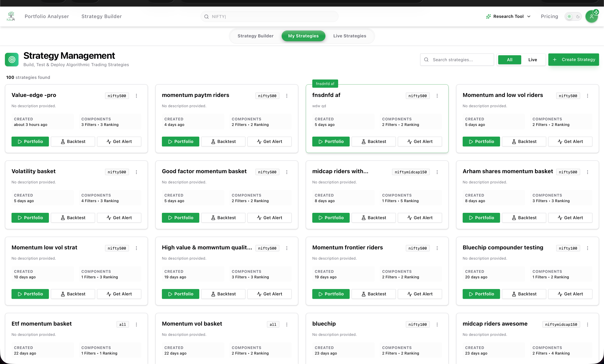Click the top search bar magnifier icon
This screenshot has height=364, width=604.
[206, 16]
